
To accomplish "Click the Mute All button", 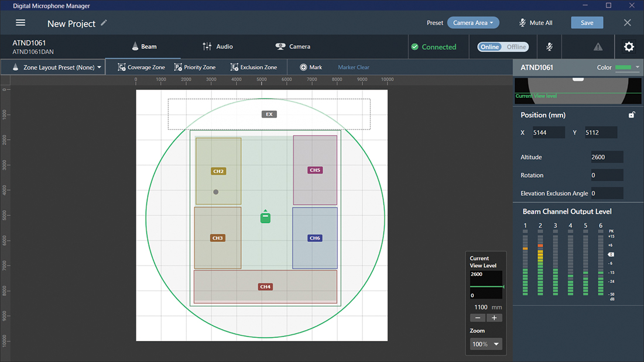I will (x=536, y=23).
